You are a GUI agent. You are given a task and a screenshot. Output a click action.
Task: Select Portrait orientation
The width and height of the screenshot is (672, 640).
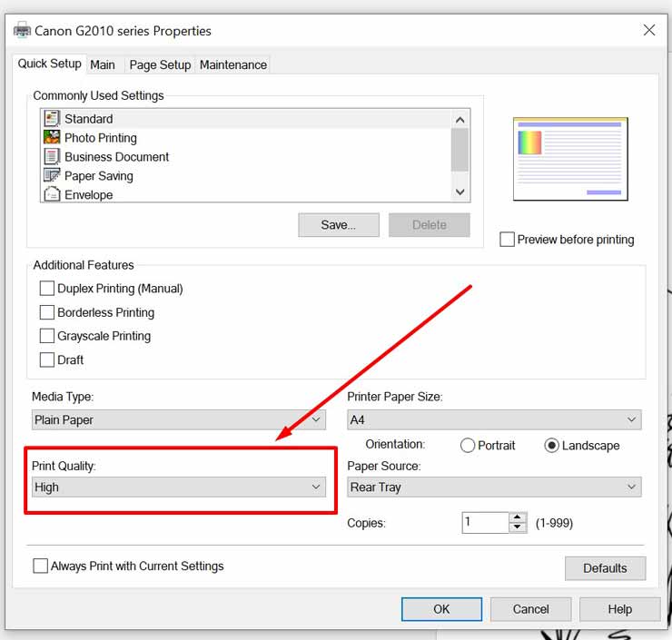[467, 446]
